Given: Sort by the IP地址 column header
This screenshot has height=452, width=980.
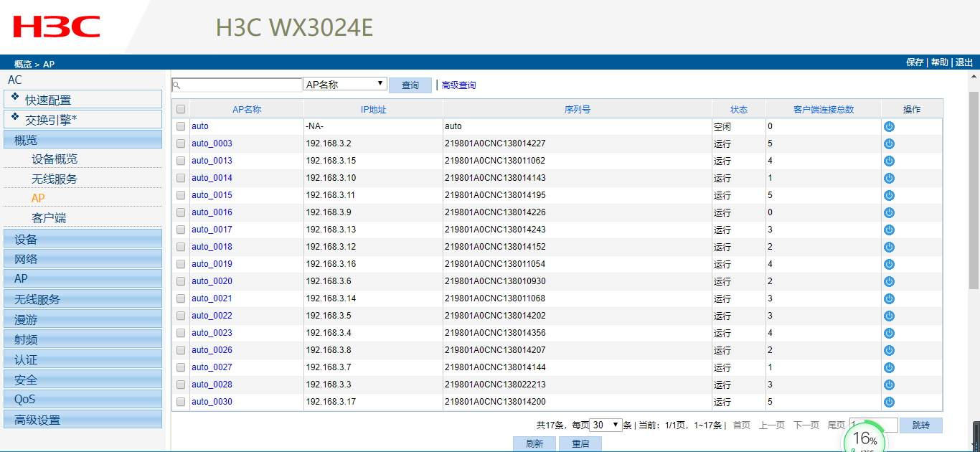Looking at the screenshot, I should coord(373,110).
